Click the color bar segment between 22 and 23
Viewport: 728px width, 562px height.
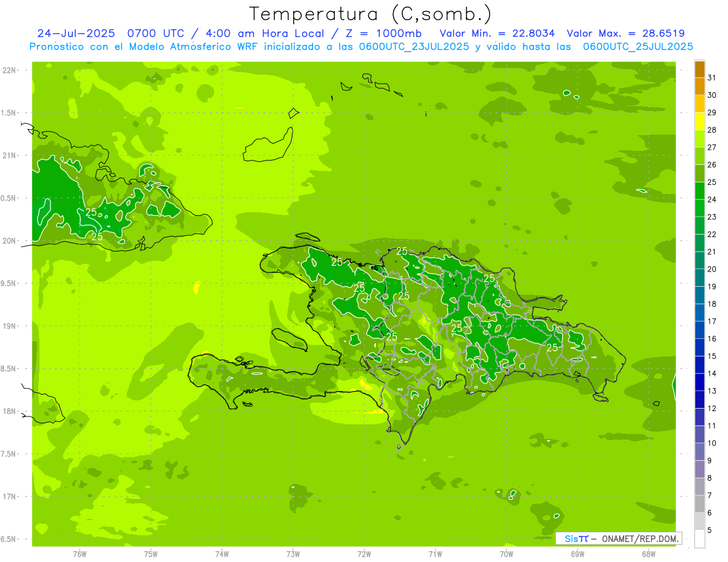coord(699,226)
